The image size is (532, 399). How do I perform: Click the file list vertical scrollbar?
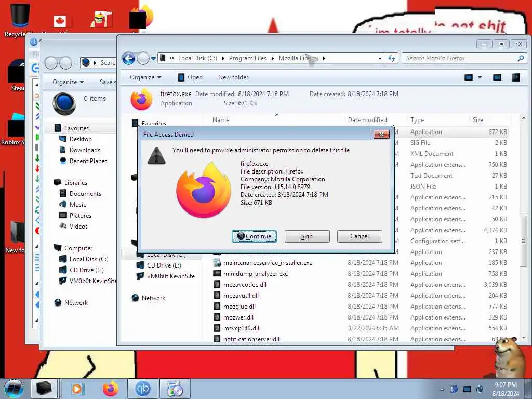tap(523, 241)
